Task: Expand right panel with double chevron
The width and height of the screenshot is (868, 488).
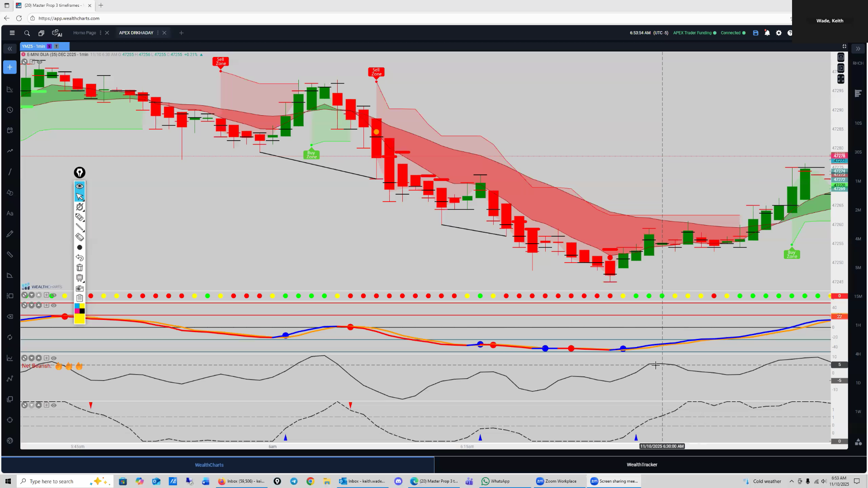Action: point(858,48)
